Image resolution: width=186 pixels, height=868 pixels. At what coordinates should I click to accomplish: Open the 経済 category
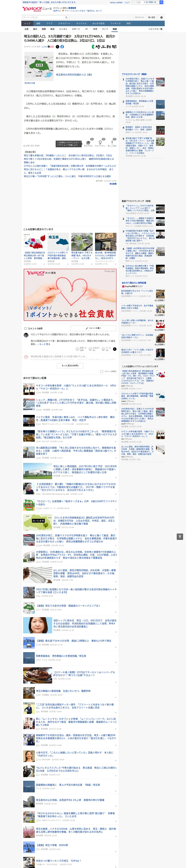(52, 29)
